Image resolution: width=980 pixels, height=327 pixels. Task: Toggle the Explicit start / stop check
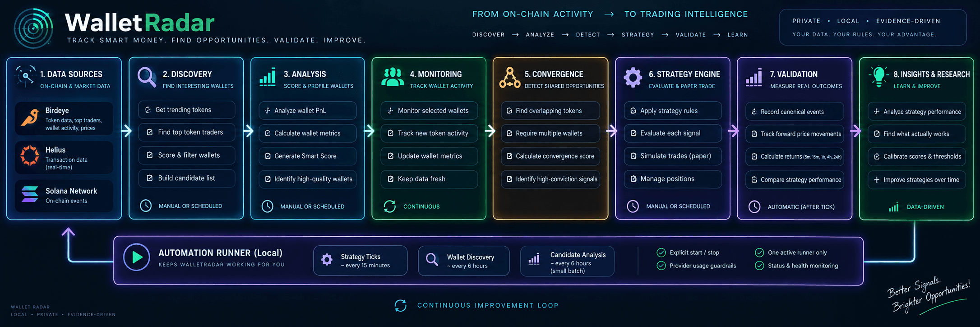[x=661, y=252]
